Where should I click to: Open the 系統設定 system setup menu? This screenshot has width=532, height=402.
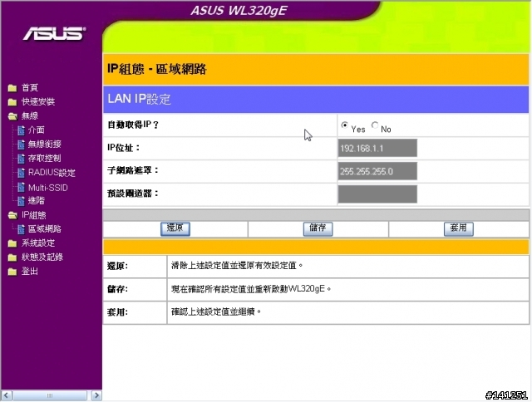pyautogui.click(x=38, y=243)
